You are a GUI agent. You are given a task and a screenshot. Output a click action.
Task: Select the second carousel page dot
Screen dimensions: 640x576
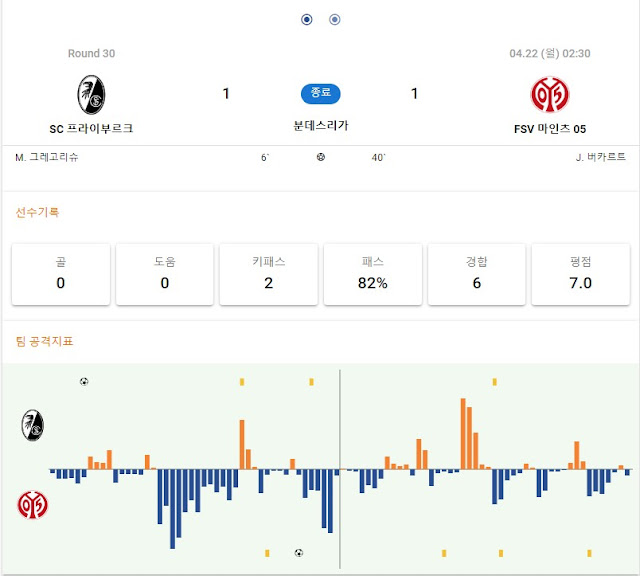tap(335, 19)
